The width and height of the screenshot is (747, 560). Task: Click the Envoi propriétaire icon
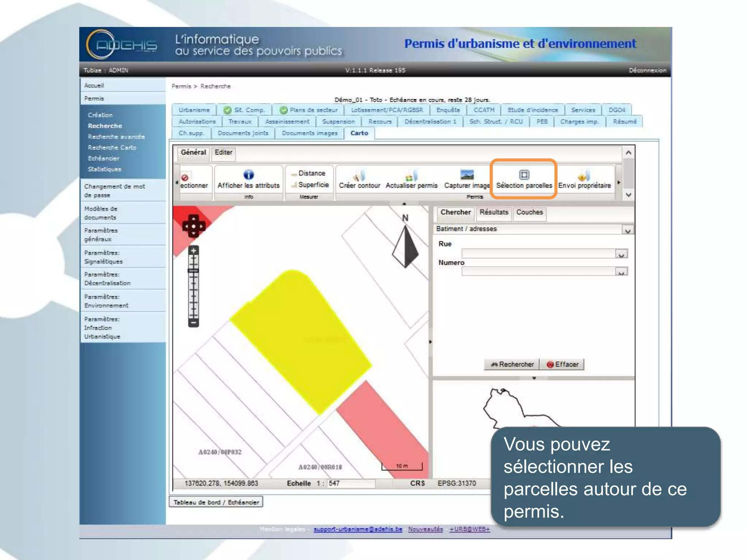(x=584, y=176)
